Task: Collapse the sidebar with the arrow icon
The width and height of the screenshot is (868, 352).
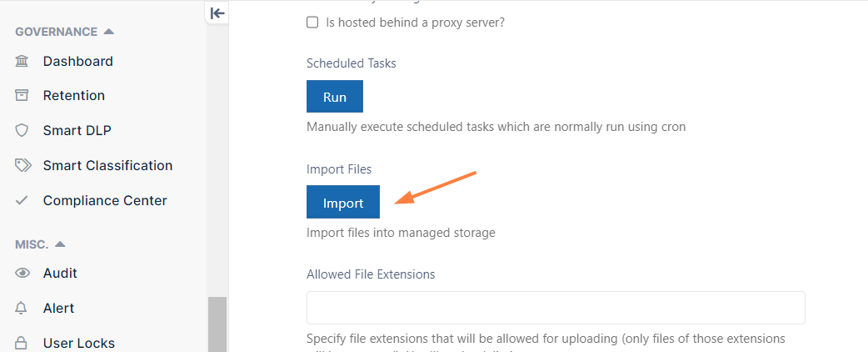Action: pyautogui.click(x=217, y=13)
